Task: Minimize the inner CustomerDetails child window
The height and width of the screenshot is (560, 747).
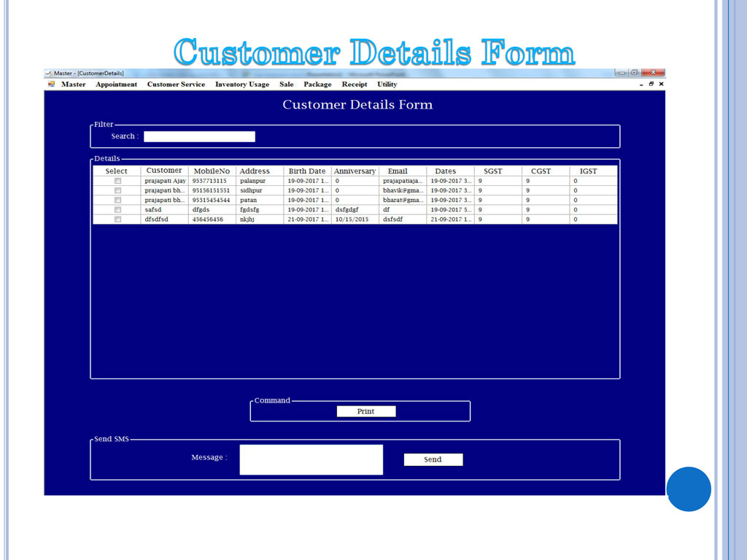Action: (641, 85)
